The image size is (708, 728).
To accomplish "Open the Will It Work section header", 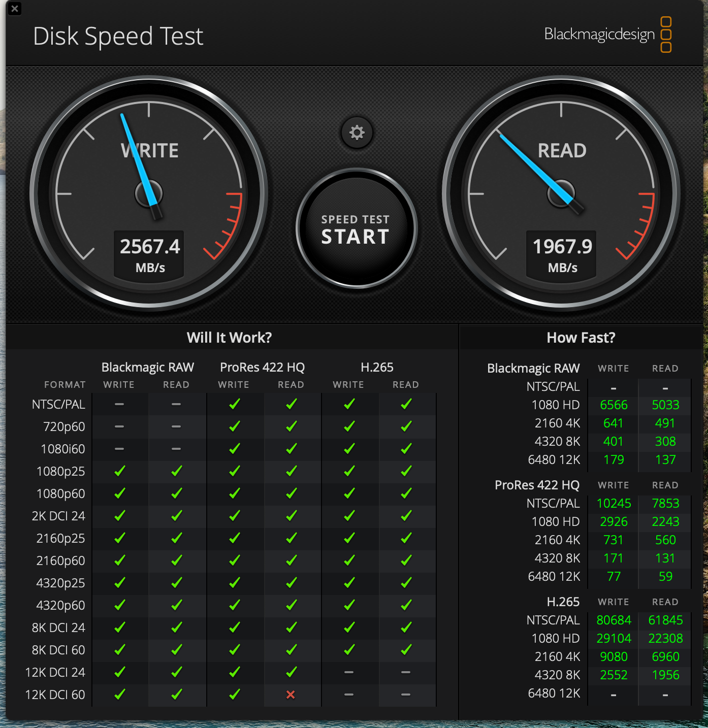I will (x=230, y=337).
